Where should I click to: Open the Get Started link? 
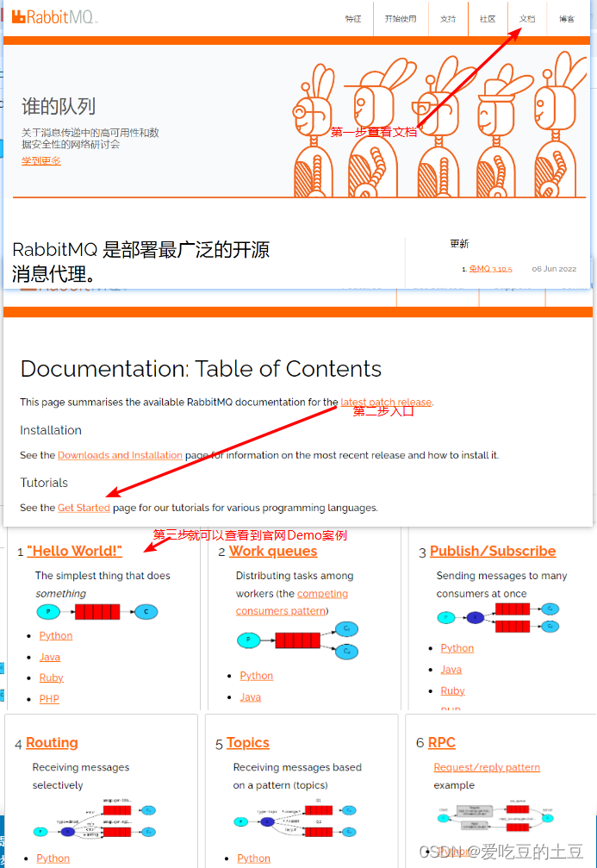pos(84,508)
